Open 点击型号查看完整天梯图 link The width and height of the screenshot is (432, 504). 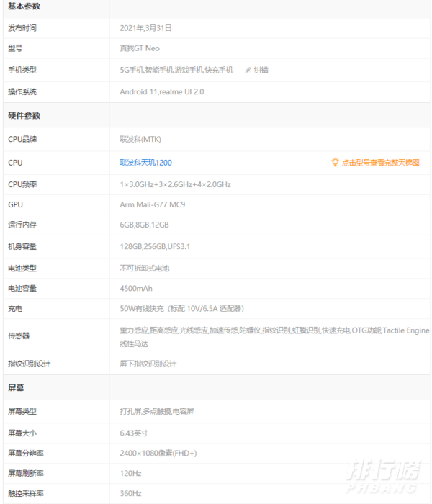pyautogui.click(x=381, y=163)
